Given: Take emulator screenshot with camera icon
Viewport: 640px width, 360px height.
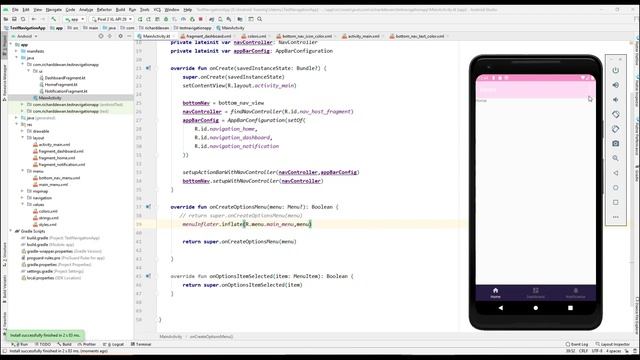Looking at the screenshot, I should pyautogui.click(x=616, y=144).
